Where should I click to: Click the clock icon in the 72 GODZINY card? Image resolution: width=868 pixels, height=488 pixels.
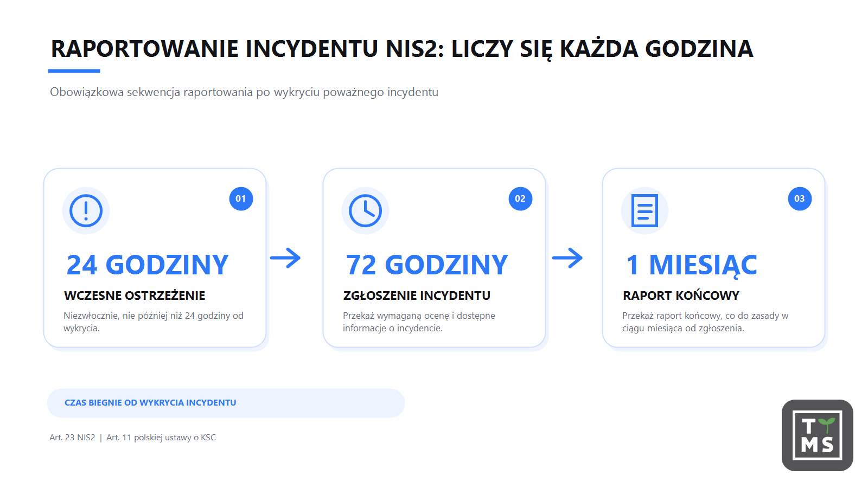pos(365,210)
